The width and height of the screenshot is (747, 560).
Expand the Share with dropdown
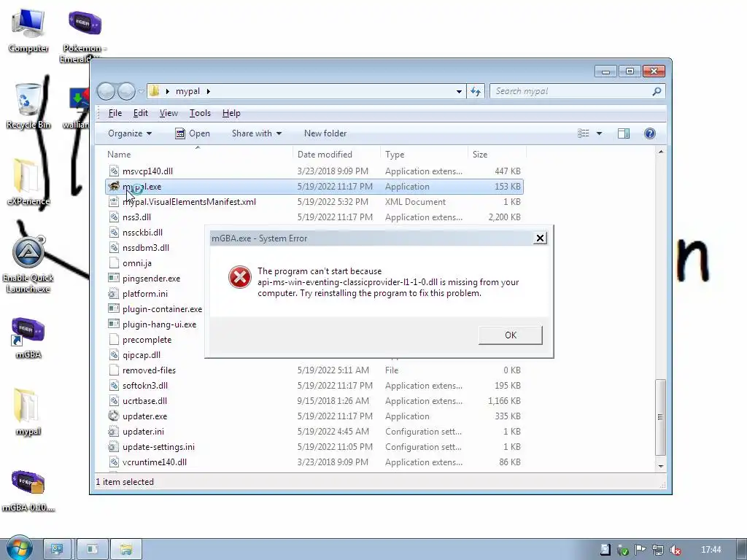click(256, 133)
